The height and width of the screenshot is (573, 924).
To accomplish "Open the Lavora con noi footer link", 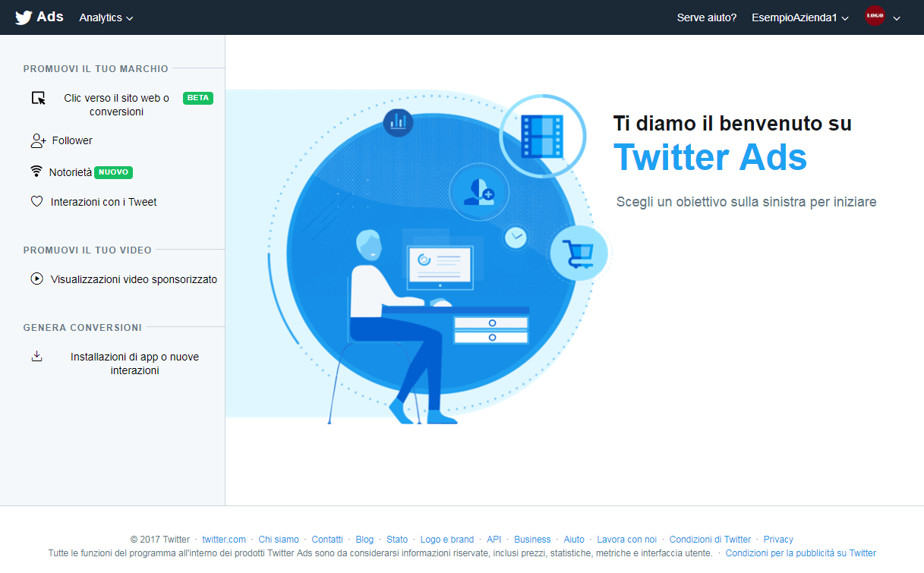I will pyautogui.click(x=627, y=540).
